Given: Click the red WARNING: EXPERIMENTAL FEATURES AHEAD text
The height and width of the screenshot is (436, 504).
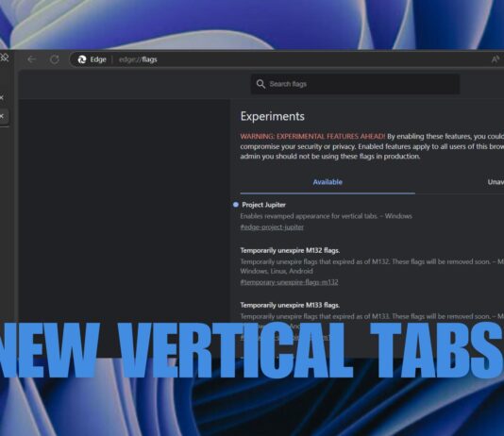Looking at the screenshot, I should pos(312,136).
